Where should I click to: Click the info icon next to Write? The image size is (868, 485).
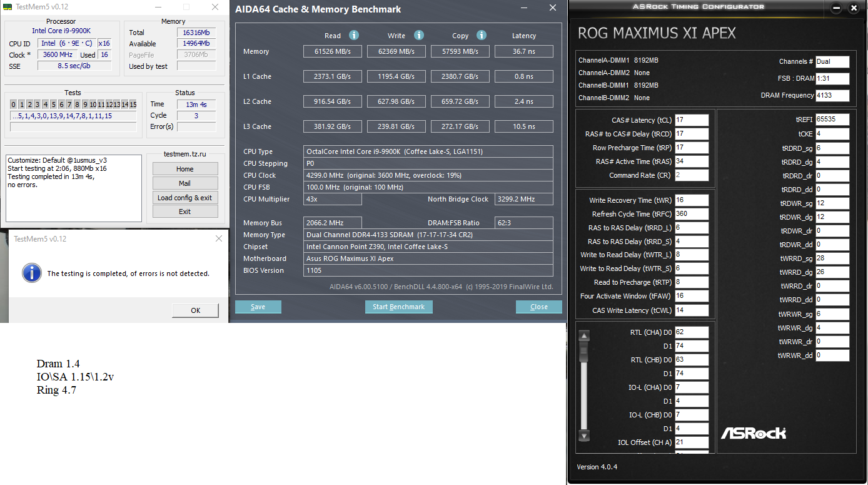pos(419,35)
